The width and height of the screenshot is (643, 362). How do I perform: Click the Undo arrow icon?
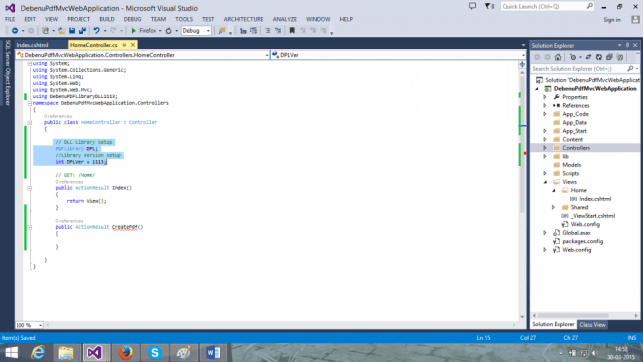pyautogui.click(x=96, y=31)
